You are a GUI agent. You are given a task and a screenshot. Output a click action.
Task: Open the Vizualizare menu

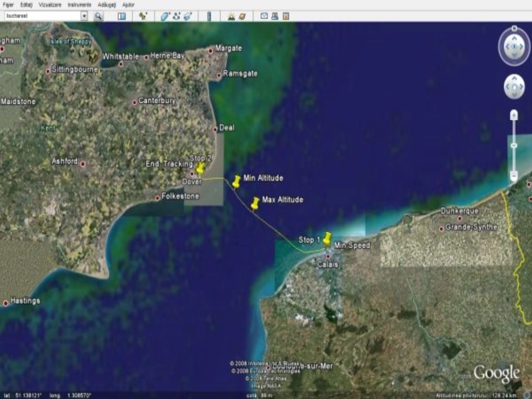[50, 5]
